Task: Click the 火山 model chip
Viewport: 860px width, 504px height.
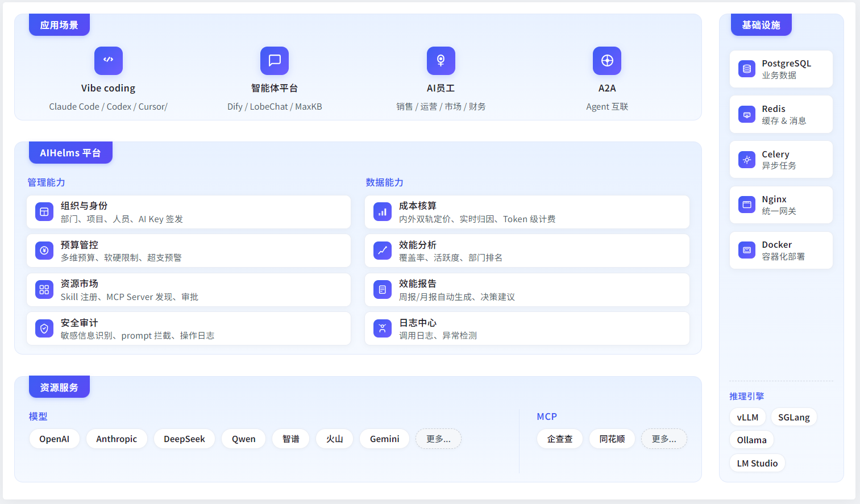Action: tap(334, 439)
